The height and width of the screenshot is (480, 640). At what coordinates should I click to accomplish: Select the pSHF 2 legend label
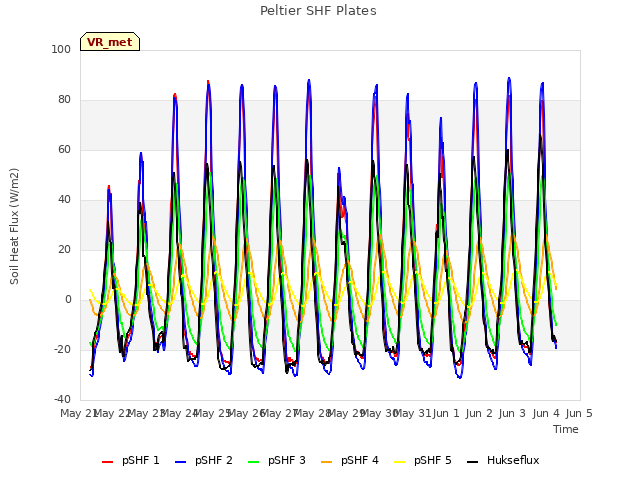214,460
